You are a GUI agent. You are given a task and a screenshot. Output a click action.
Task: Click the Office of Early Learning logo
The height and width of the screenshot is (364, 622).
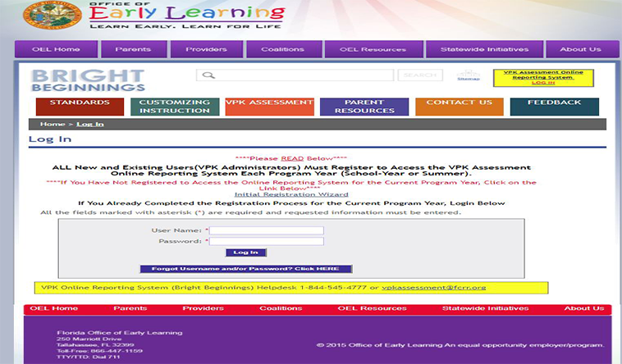(x=154, y=16)
